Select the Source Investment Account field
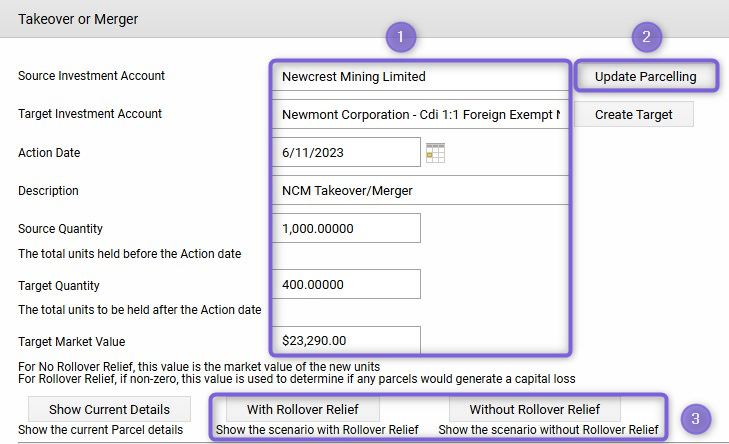729x444 pixels. tap(420, 76)
